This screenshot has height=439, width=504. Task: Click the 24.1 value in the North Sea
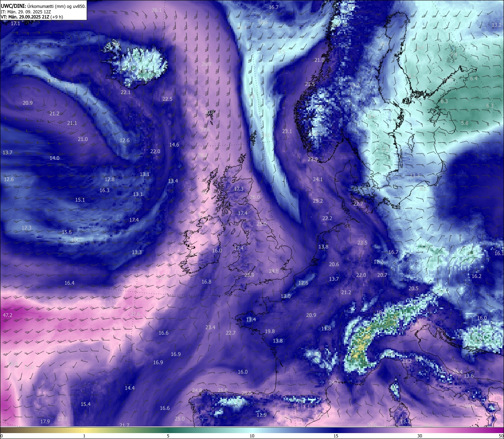318,179
